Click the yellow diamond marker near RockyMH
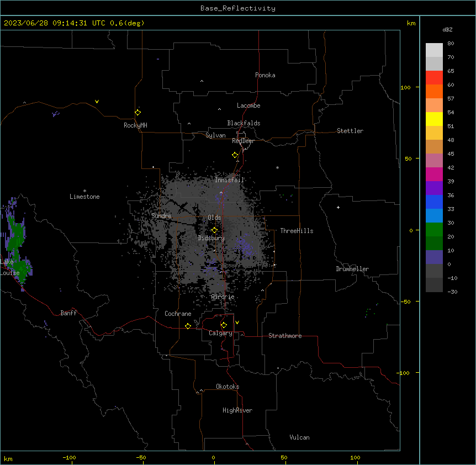The width and height of the screenshot is (476, 465). tap(138, 113)
